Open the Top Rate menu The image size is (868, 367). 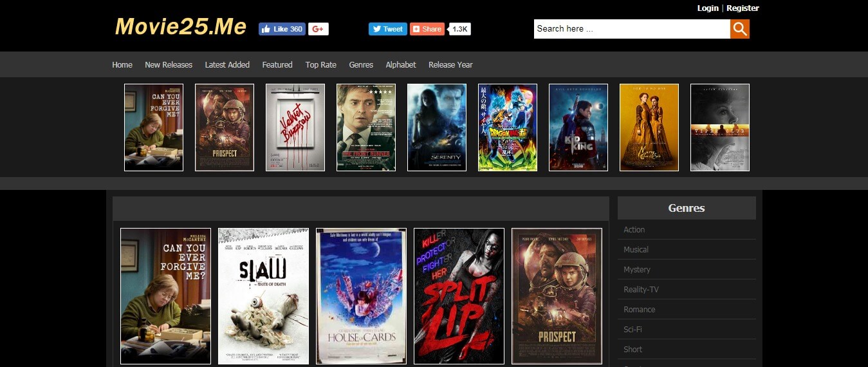[x=321, y=65]
